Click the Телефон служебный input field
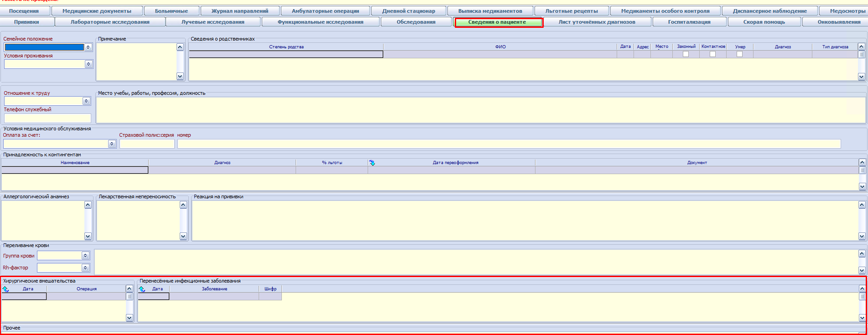This screenshot has height=335, width=868. 47,119
